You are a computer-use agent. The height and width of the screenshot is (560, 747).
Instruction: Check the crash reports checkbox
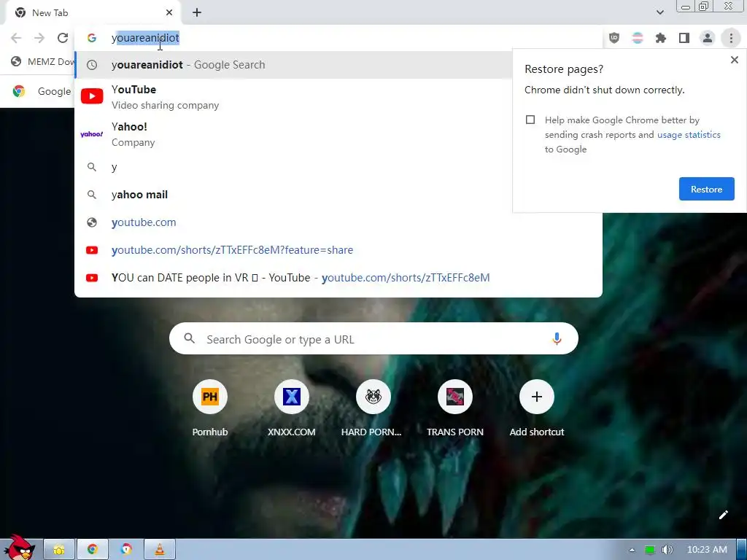click(x=530, y=120)
